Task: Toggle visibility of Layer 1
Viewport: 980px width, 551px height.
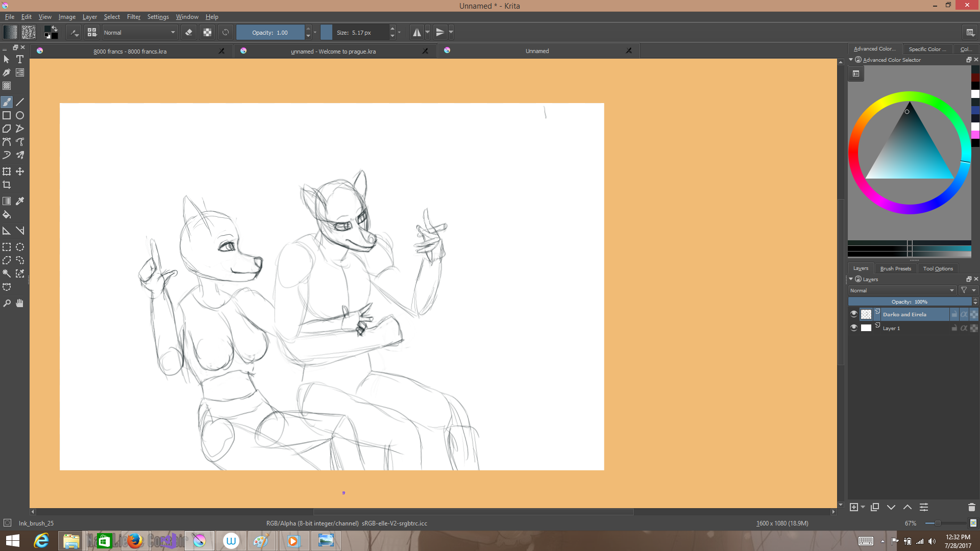Action: coord(854,328)
